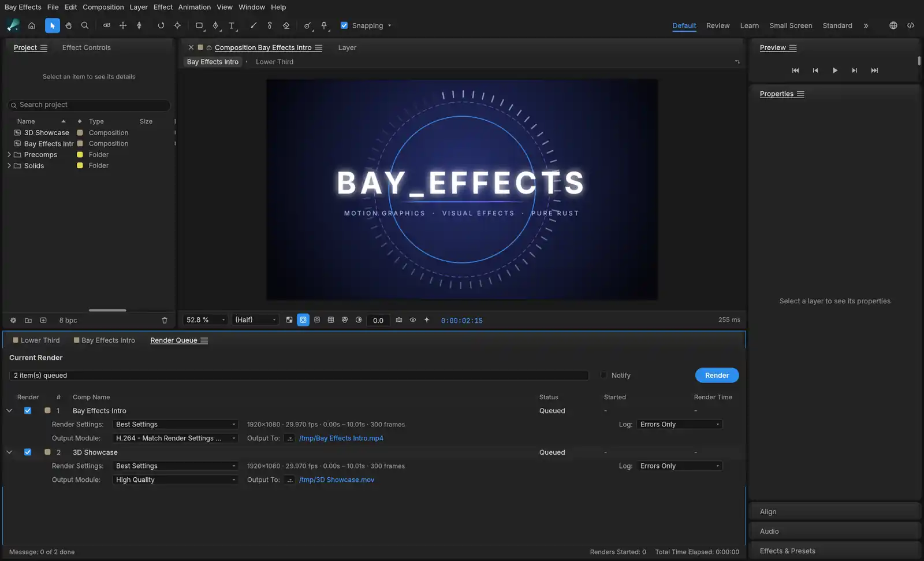Select the Clone Stamp tool
The height and width of the screenshot is (561, 924).
point(270,25)
